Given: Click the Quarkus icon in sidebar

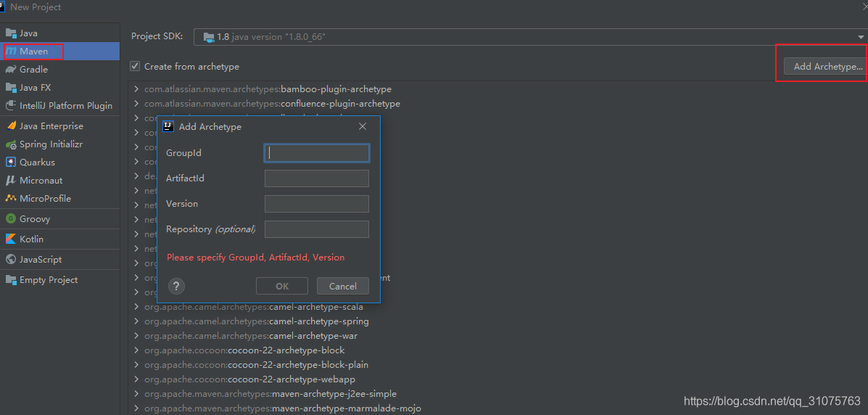Looking at the screenshot, I should coord(11,163).
